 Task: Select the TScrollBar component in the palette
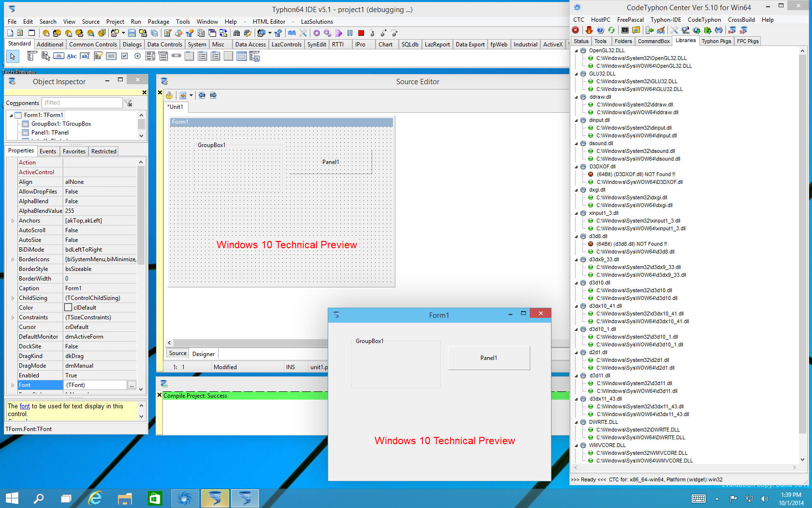[176, 56]
